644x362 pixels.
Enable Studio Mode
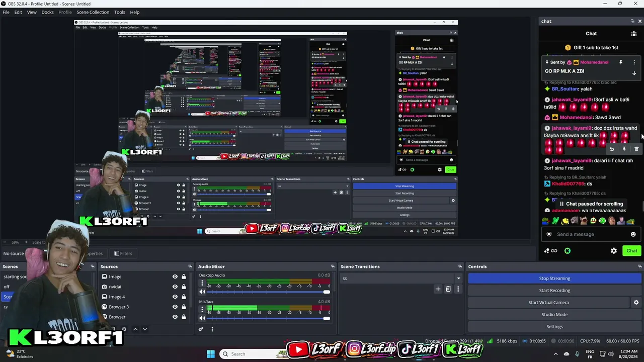(x=554, y=314)
